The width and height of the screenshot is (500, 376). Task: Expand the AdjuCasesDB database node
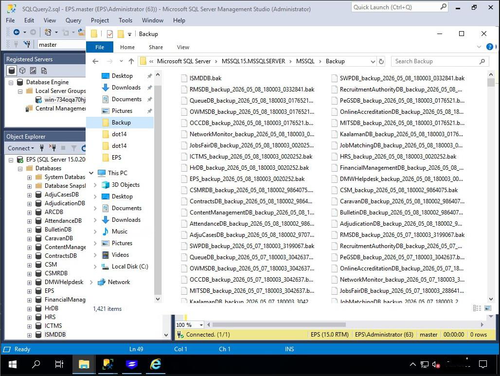click(29, 195)
